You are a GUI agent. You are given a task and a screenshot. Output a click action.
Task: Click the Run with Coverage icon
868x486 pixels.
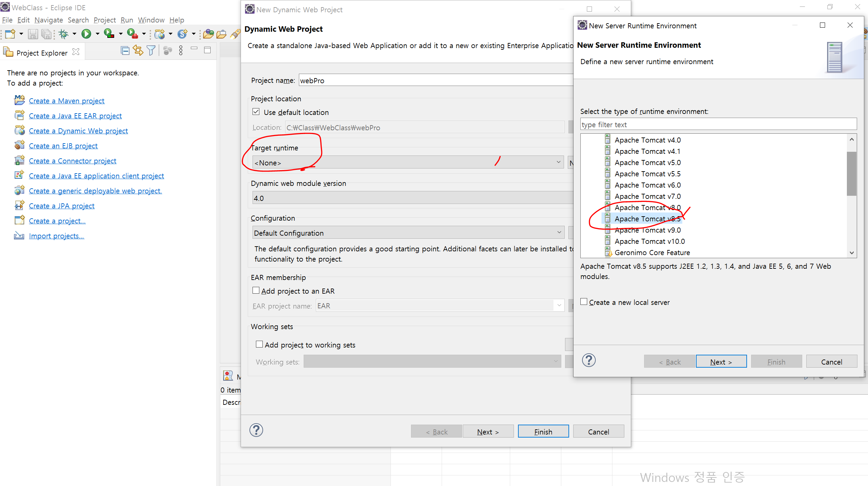coord(109,33)
